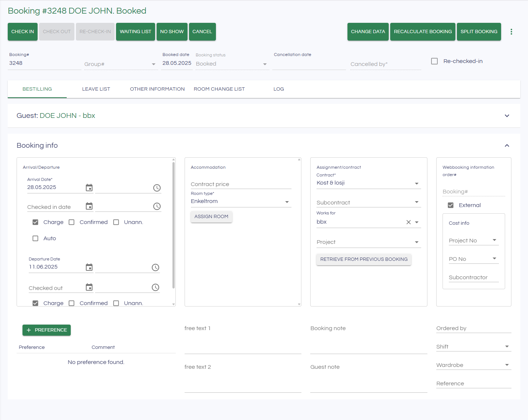Open the Arrival Date time clock picker
The image size is (528, 420).
(x=157, y=188)
